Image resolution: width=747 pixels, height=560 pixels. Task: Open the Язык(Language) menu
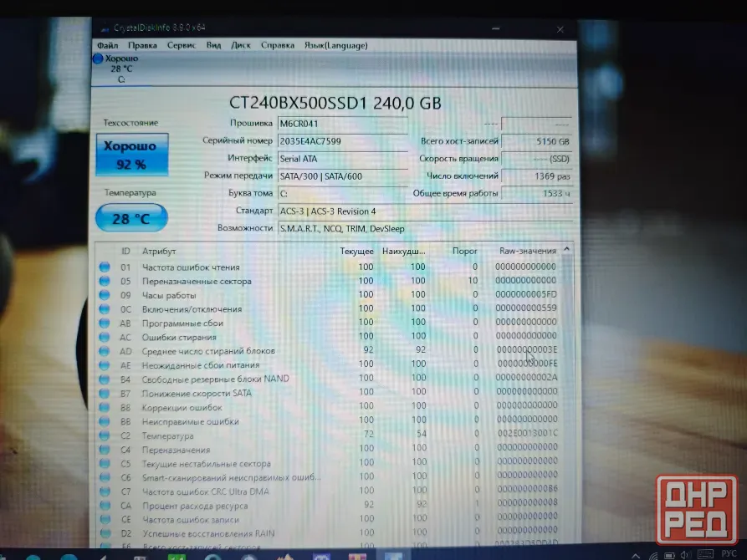pyautogui.click(x=336, y=45)
